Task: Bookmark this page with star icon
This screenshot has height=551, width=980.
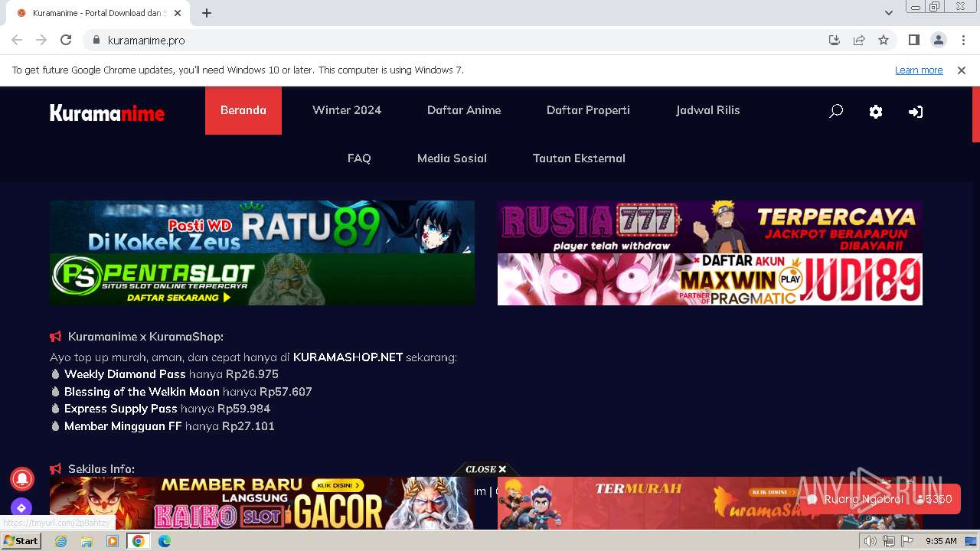Action: [x=884, y=40]
